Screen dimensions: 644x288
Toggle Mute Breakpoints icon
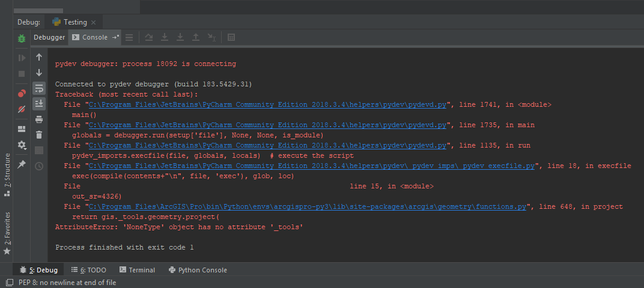tap(22, 109)
